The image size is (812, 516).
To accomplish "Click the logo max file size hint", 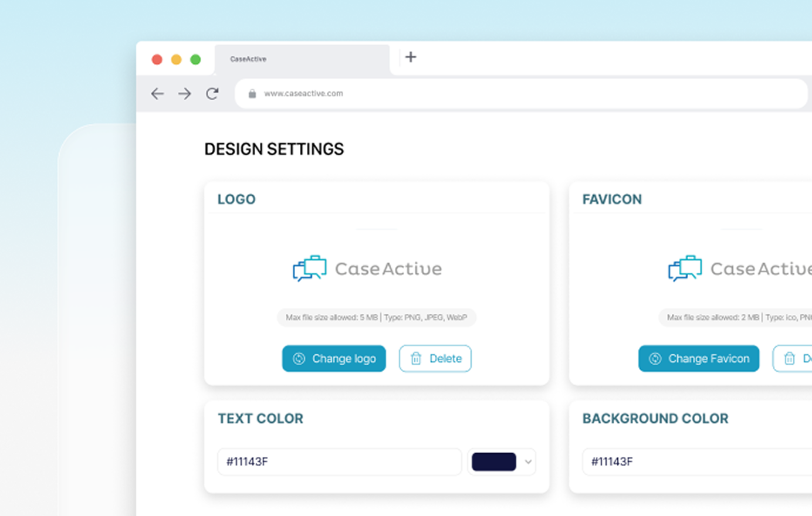I will pyautogui.click(x=376, y=317).
